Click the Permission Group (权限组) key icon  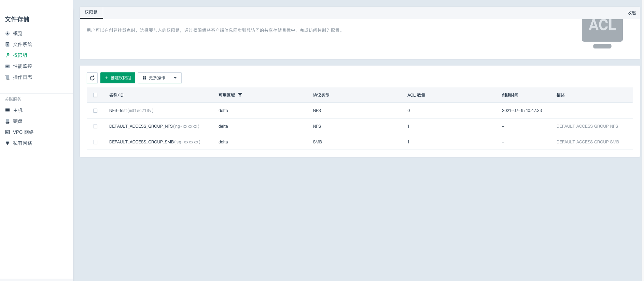coord(8,55)
